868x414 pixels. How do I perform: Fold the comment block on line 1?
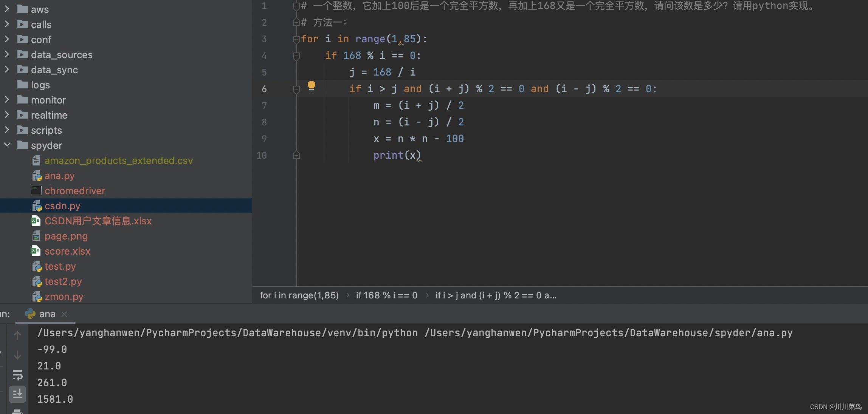tap(296, 6)
